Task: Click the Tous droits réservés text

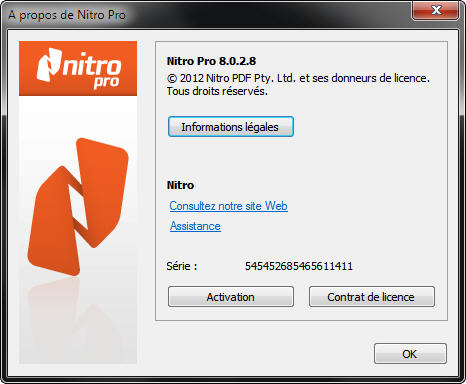Action: point(217,91)
